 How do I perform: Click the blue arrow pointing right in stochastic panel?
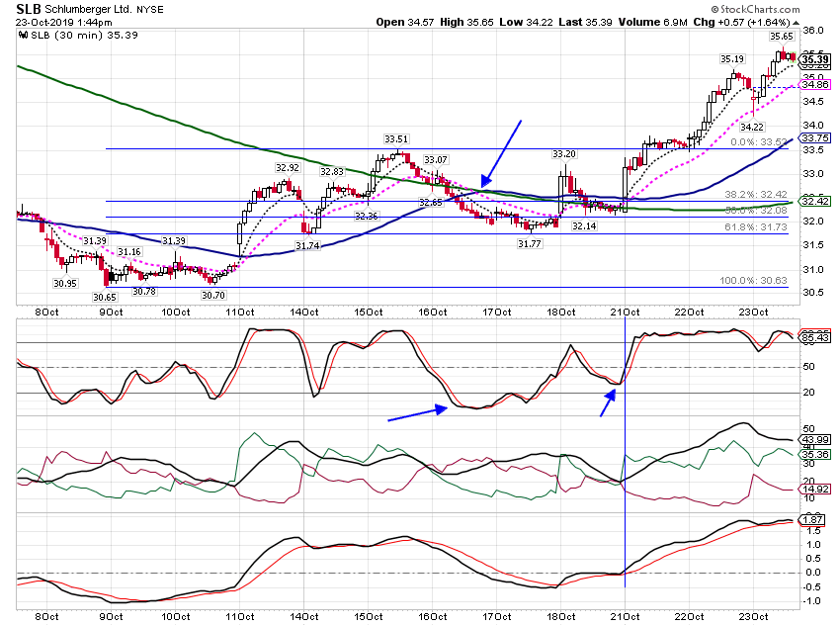pos(417,413)
